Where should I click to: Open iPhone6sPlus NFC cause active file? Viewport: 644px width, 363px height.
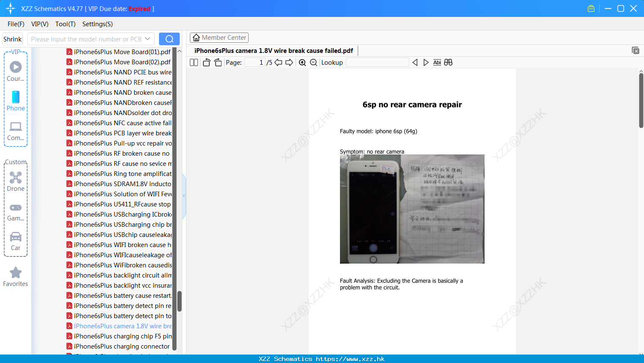pos(119,123)
